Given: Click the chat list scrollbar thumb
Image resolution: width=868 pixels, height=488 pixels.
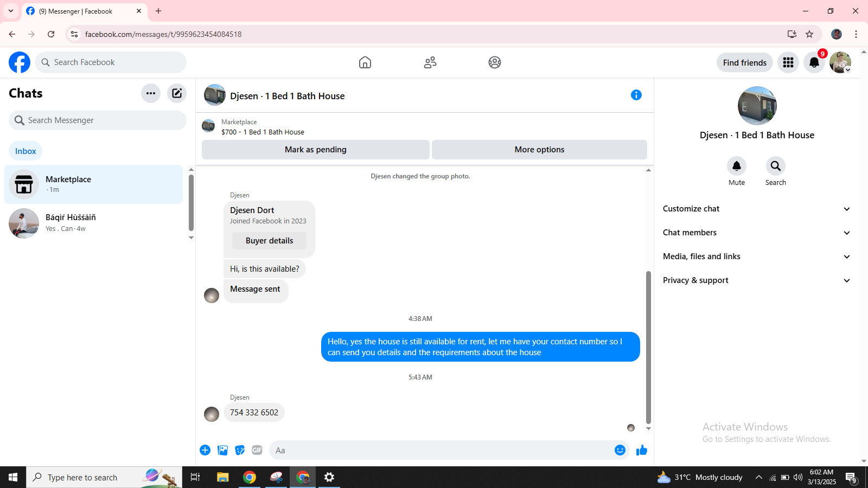Looking at the screenshot, I should (x=191, y=203).
